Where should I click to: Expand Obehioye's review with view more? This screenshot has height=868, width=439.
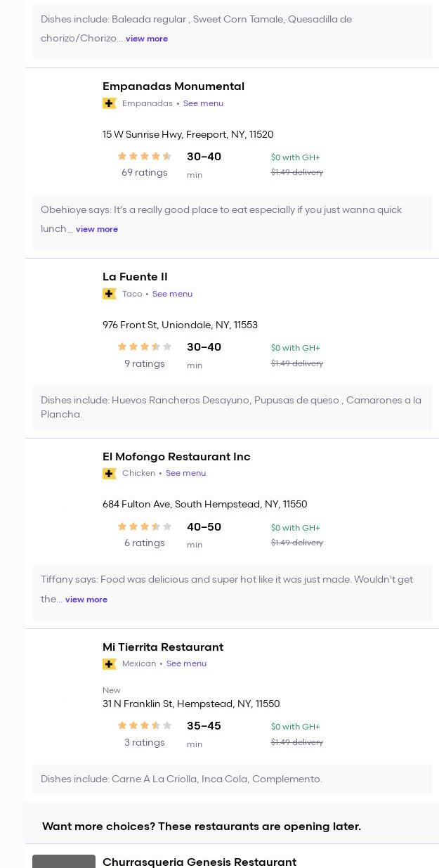point(97,229)
